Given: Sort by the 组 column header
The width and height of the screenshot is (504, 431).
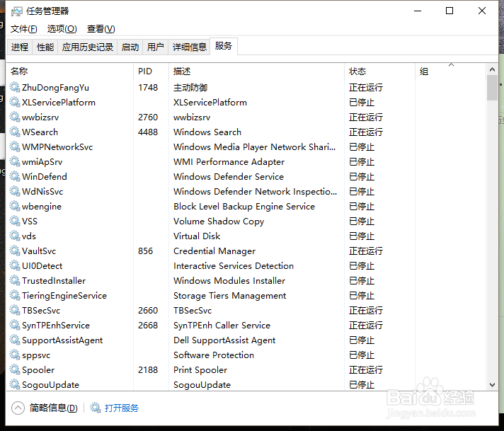Looking at the screenshot, I should point(451,71).
